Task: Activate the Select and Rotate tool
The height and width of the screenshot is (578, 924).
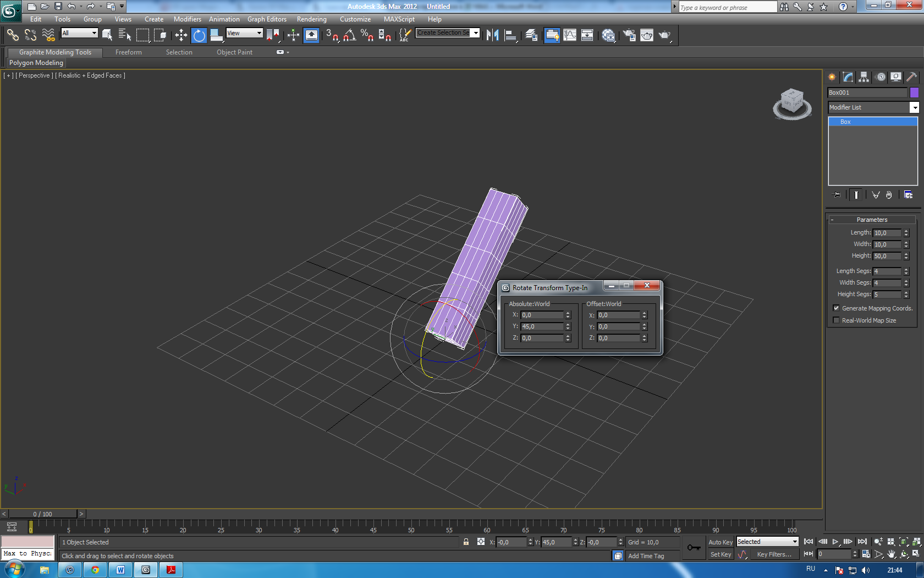Action: tap(199, 35)
